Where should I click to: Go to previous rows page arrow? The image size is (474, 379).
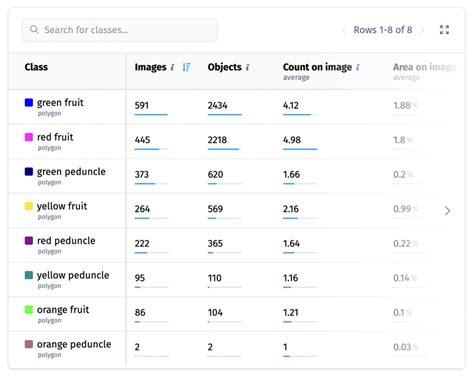pos(344,30)
